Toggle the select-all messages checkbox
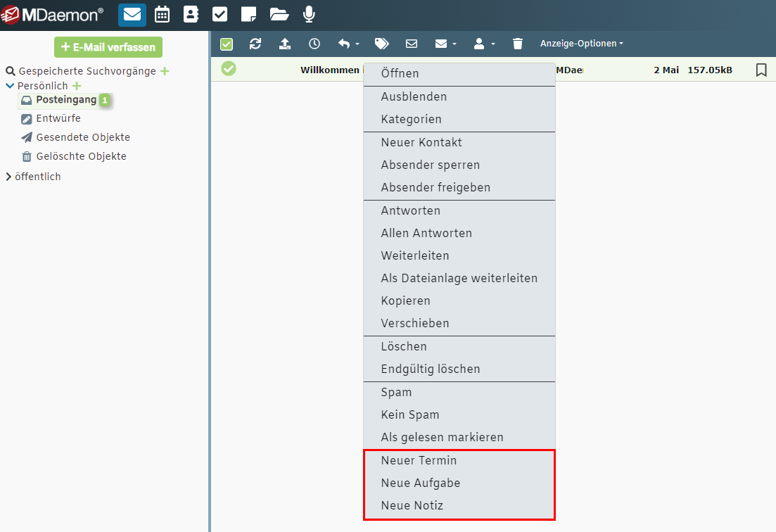Viewport: 776px width, 532px height. click(227, 44)
